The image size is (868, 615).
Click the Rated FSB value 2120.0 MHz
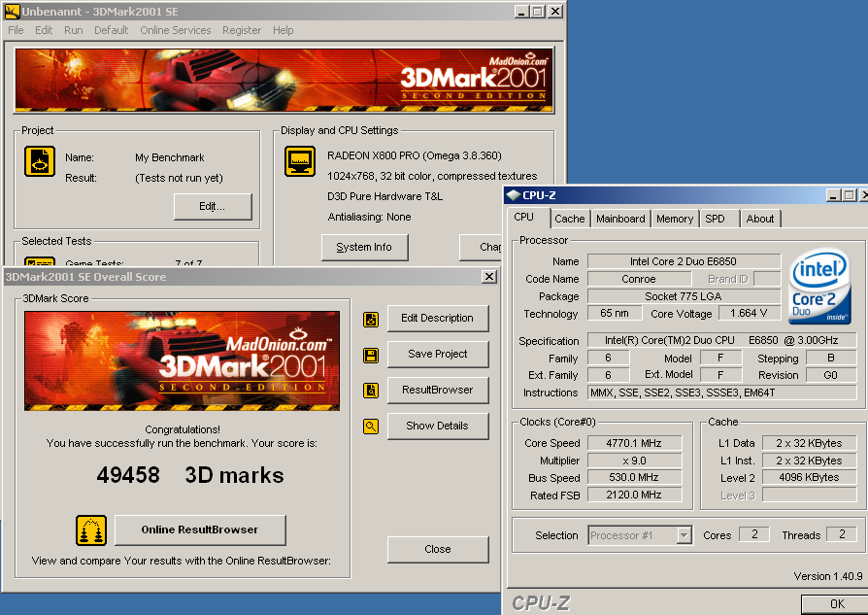click(634, 495)
